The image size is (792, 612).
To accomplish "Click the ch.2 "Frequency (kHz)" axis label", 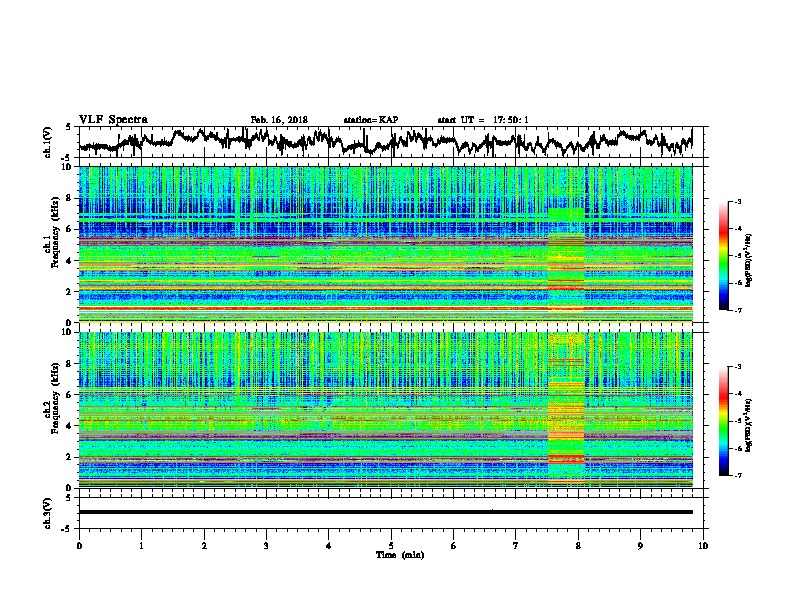I will tap(56, 398).
